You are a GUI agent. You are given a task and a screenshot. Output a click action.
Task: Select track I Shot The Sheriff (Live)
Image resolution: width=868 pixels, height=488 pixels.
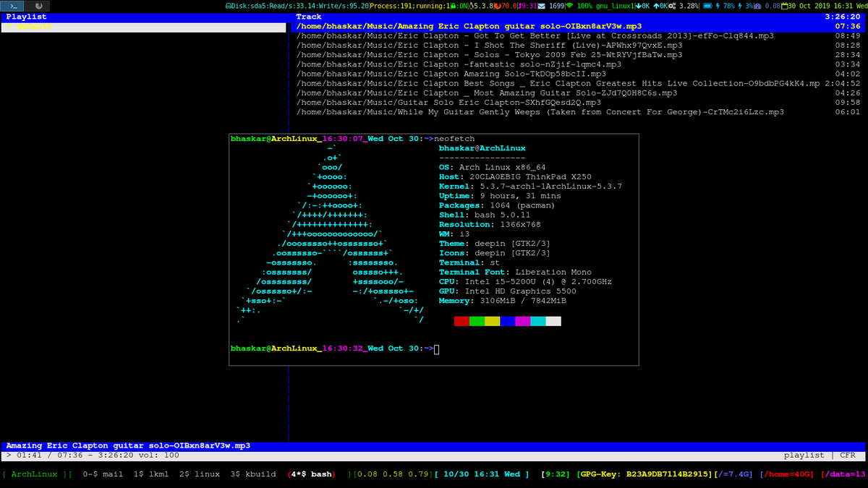point(577,45)
